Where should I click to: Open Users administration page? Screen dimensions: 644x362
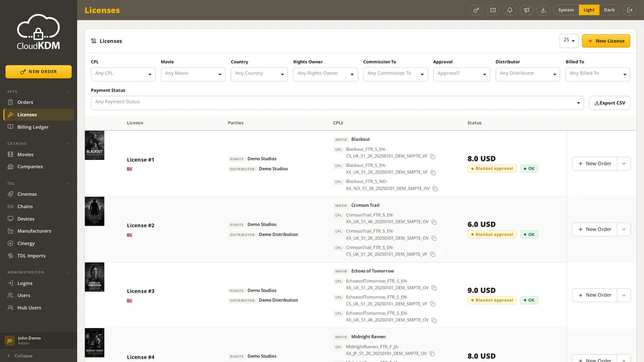pos(38,295)
